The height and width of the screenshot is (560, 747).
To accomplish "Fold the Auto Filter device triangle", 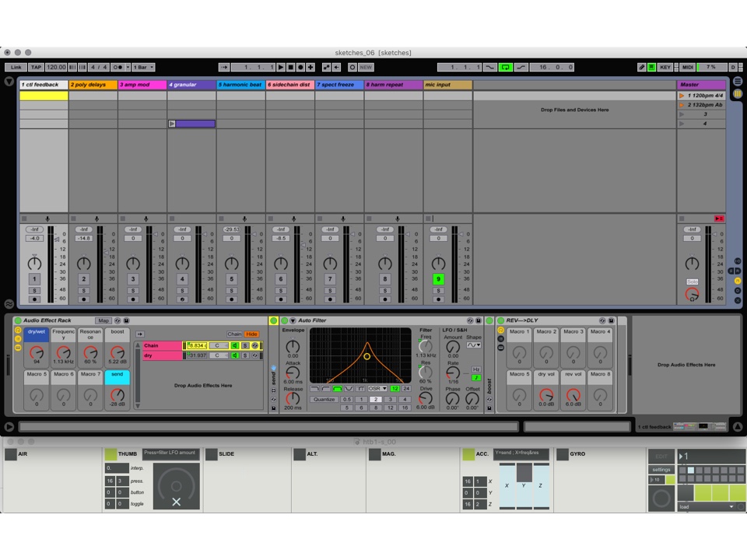I will click(293, 320).
